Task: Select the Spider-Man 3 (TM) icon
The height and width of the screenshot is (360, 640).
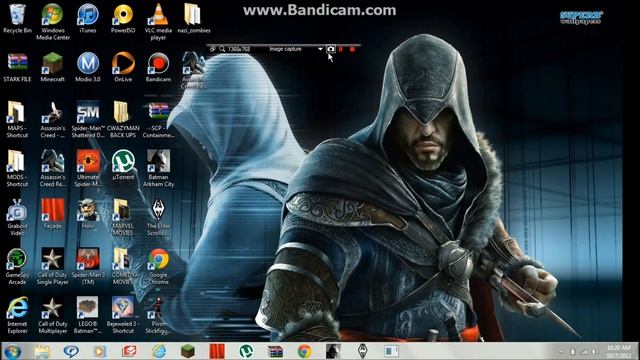Action: click(x=88, y=266)
